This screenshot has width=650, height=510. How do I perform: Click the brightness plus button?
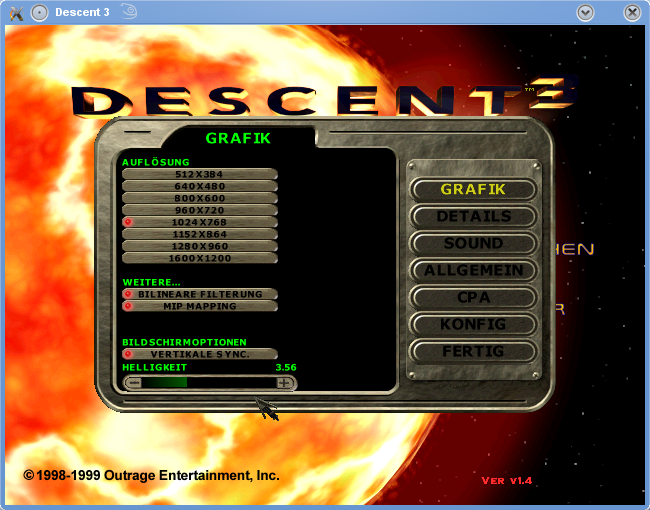point(284,383)
